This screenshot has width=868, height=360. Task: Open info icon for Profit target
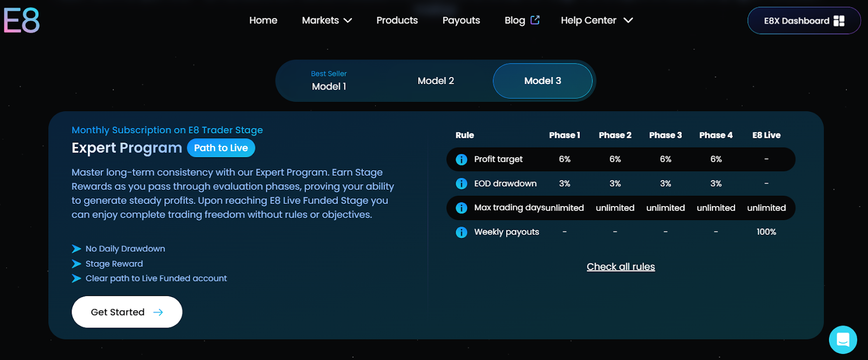point(461,159)
